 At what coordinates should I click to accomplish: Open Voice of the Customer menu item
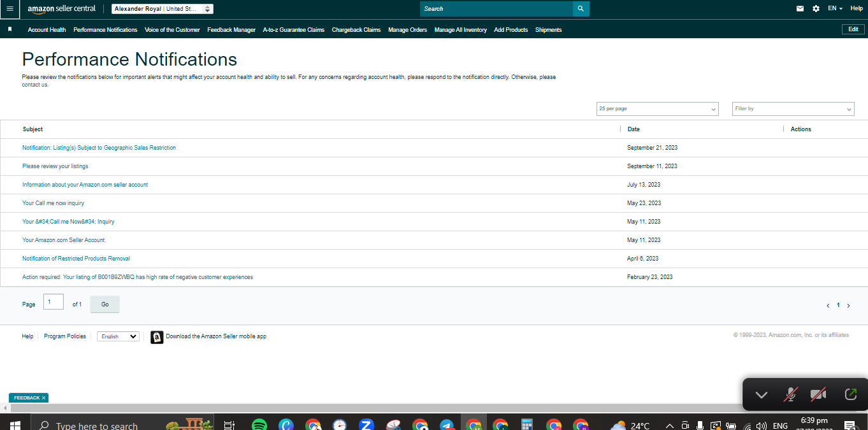[172, 30]
